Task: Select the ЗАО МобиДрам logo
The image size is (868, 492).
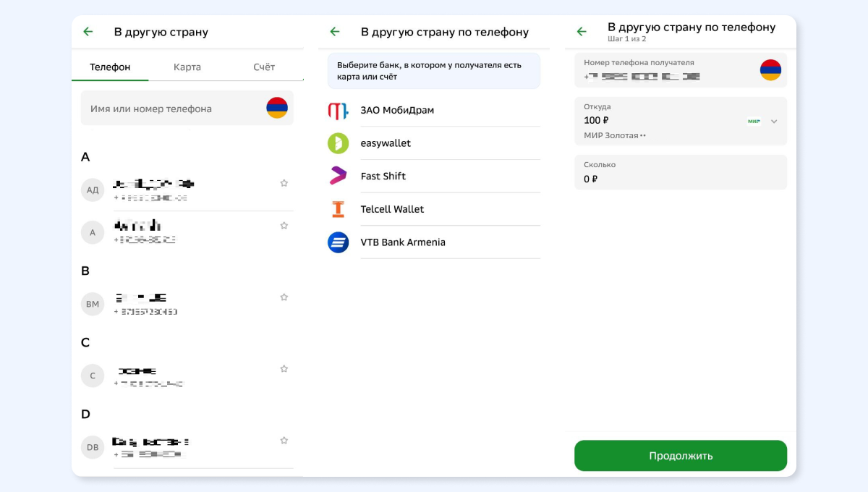Action: pos(338,111)
